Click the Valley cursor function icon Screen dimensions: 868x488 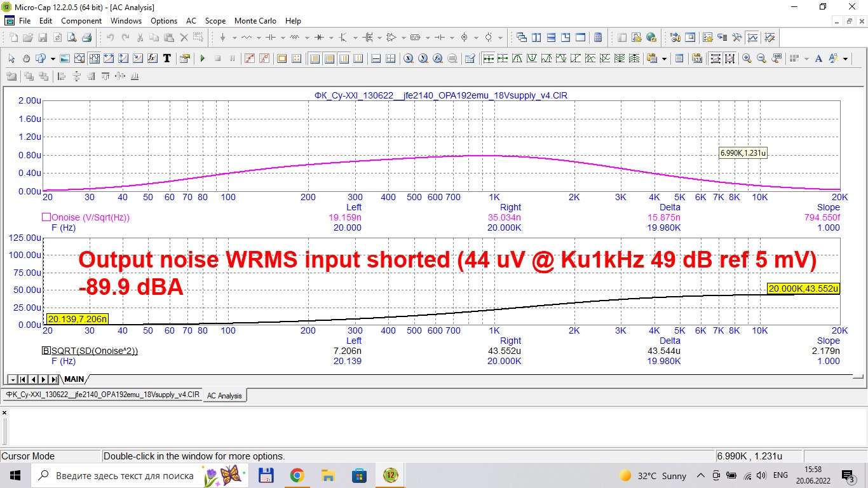pyautogui.click(x=532, y=58)
